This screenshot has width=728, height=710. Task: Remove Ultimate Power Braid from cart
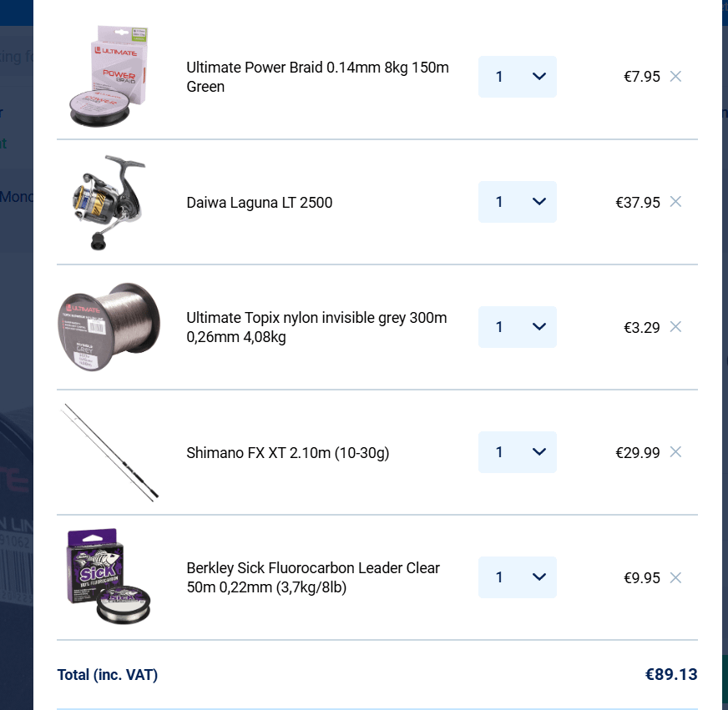[675, 77]
